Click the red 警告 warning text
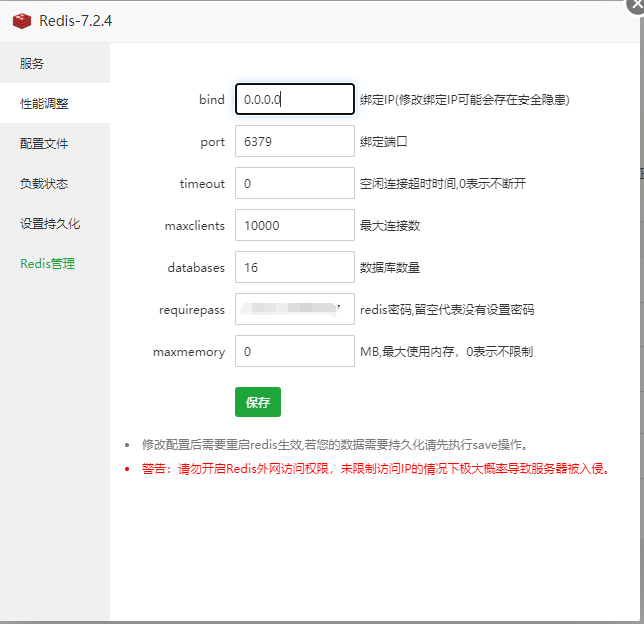The image size is (644, 624). pos(377,469)
